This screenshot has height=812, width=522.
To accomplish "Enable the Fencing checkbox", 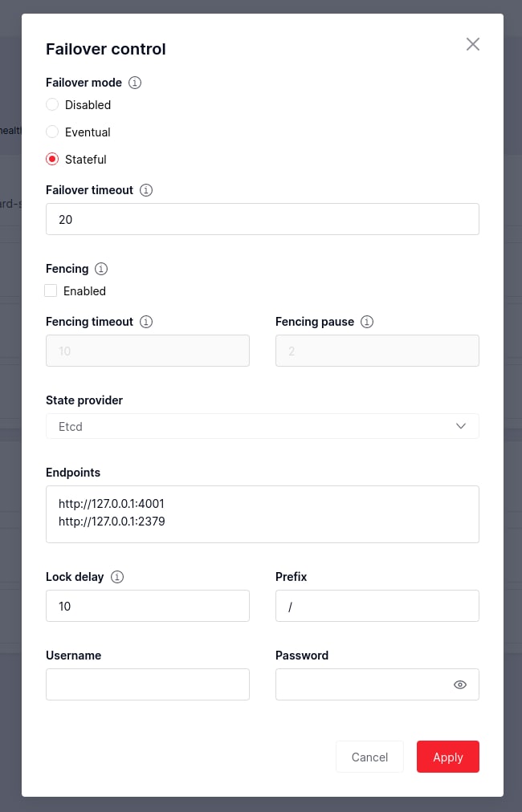I will coord(51,291).
